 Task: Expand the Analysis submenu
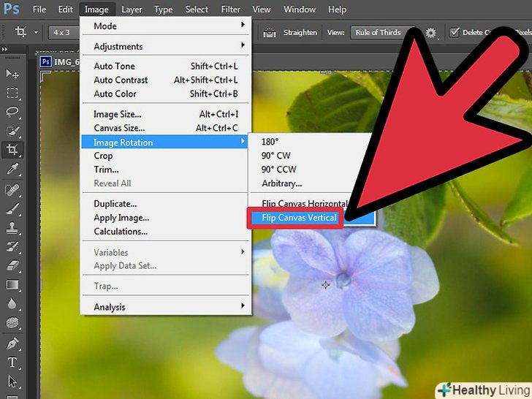coord(167,307)
